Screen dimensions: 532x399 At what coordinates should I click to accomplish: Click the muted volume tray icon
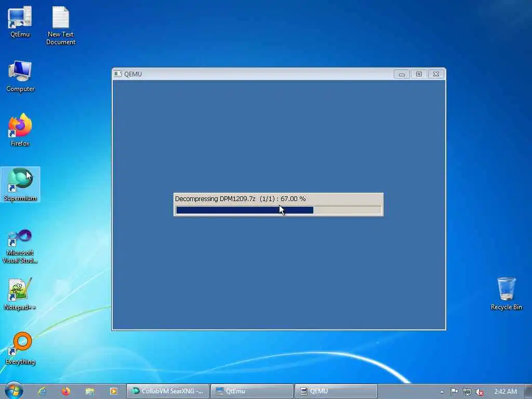pyautogui.click(x=479, y=392)
